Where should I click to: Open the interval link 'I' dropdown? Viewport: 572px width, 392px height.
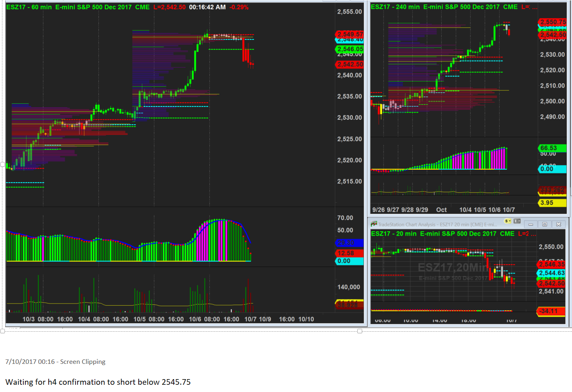click(517, 221)
